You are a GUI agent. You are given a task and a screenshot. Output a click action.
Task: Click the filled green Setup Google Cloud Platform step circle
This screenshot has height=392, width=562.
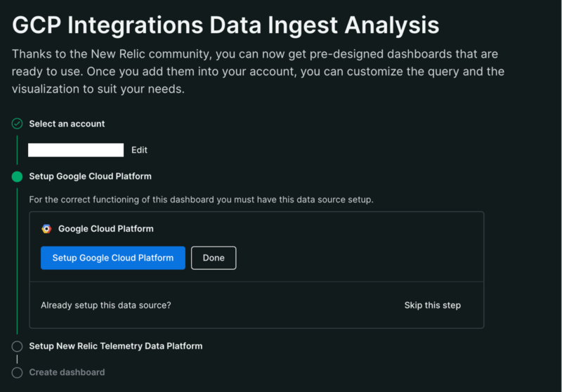17,176
